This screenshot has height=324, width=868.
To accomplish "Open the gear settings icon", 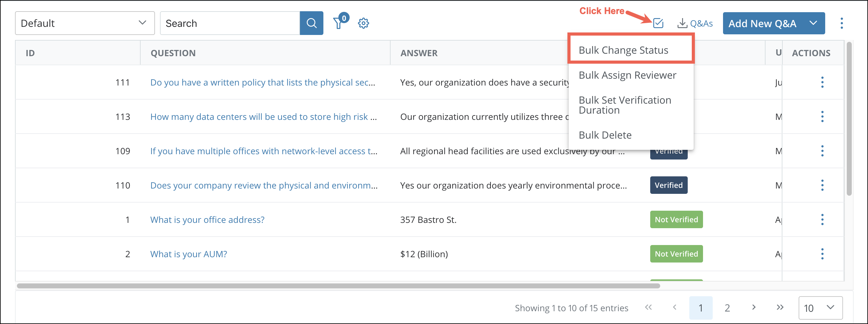I will pos(363,23).
